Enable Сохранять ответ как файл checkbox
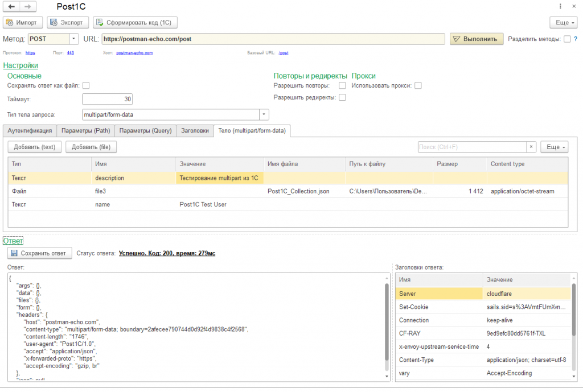The height and width of the screenshot is (392, 583). [x=87, y=85]
